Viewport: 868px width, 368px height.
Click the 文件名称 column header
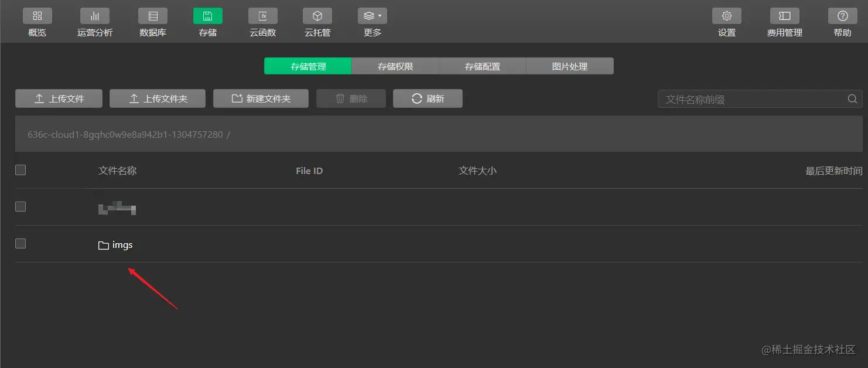click(x=118, y=171)
